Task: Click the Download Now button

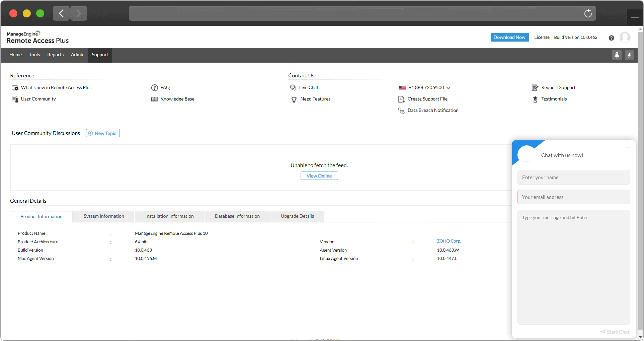Action: 509,38
